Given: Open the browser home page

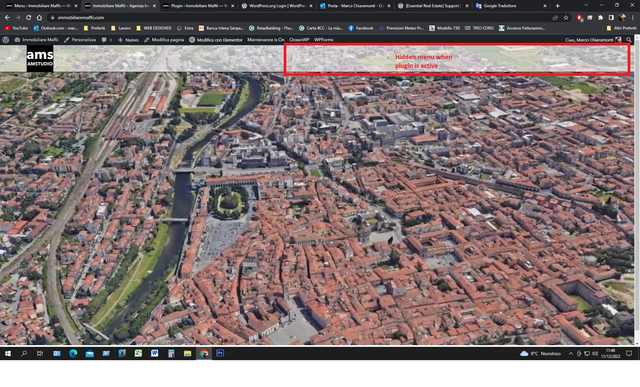Looking at the screenshot, I should (x=39, y=18).
